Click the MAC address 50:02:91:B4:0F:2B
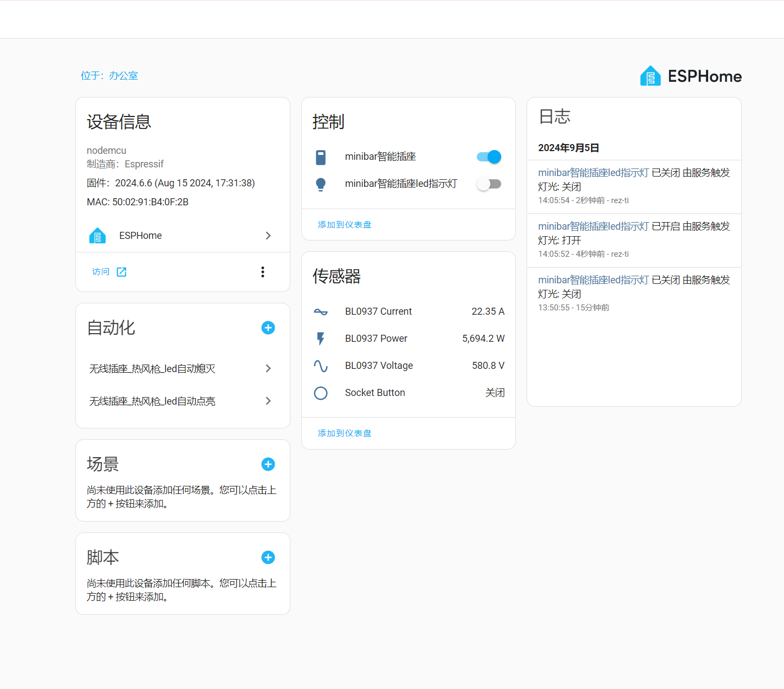The width and height of the screenshot is (784, 689). (138, 202)
